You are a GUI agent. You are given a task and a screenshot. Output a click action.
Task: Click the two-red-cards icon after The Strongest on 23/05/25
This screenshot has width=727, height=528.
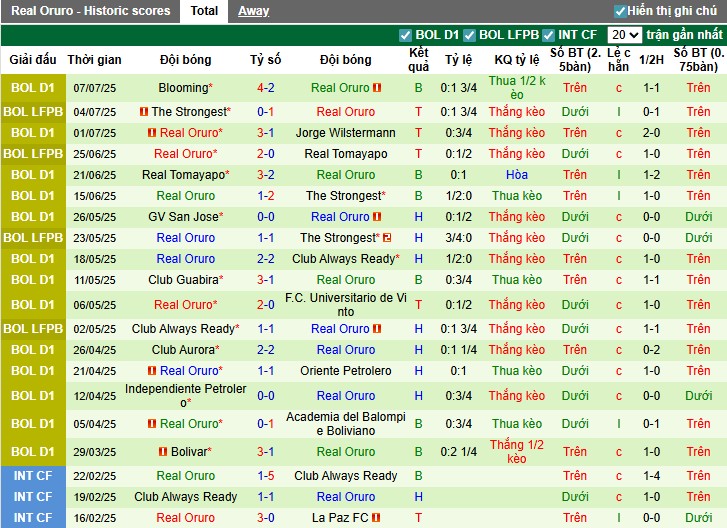coord(387,238)
